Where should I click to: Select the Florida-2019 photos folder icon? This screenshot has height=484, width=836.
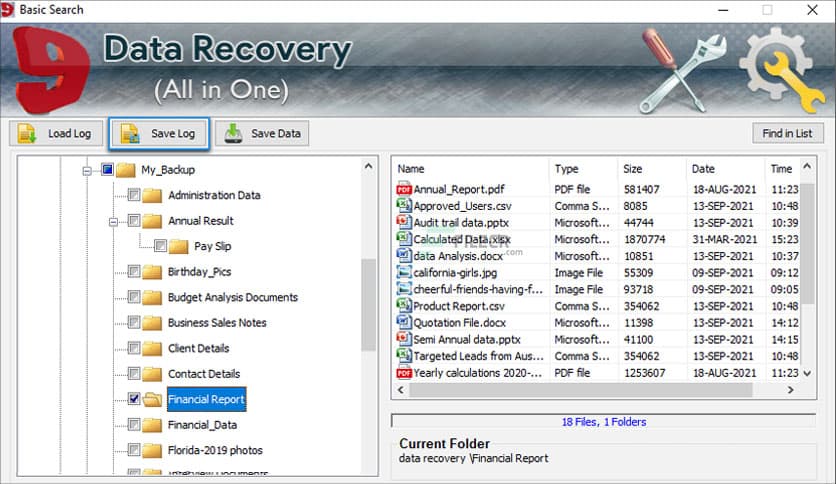coord(152,450)
